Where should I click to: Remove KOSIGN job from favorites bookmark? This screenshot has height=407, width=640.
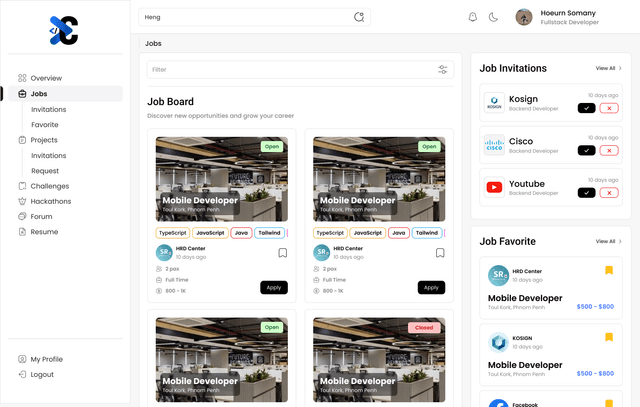[609, 337]
